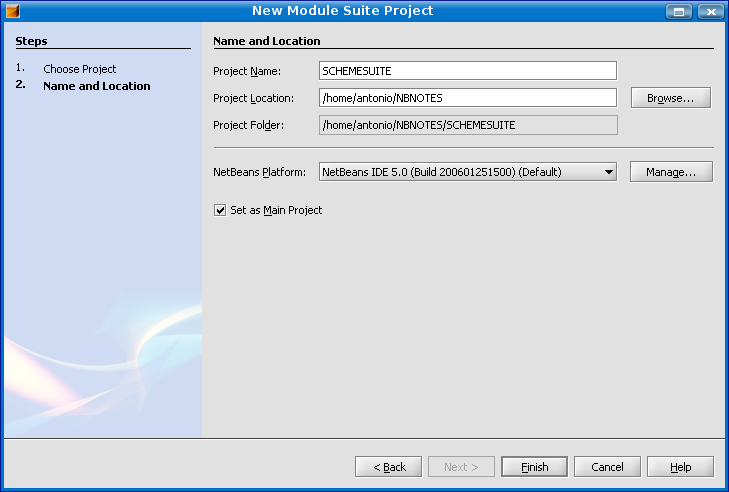This screenshot has height=492, width=729.
Task: Browse for a project location
Action: 670,98
